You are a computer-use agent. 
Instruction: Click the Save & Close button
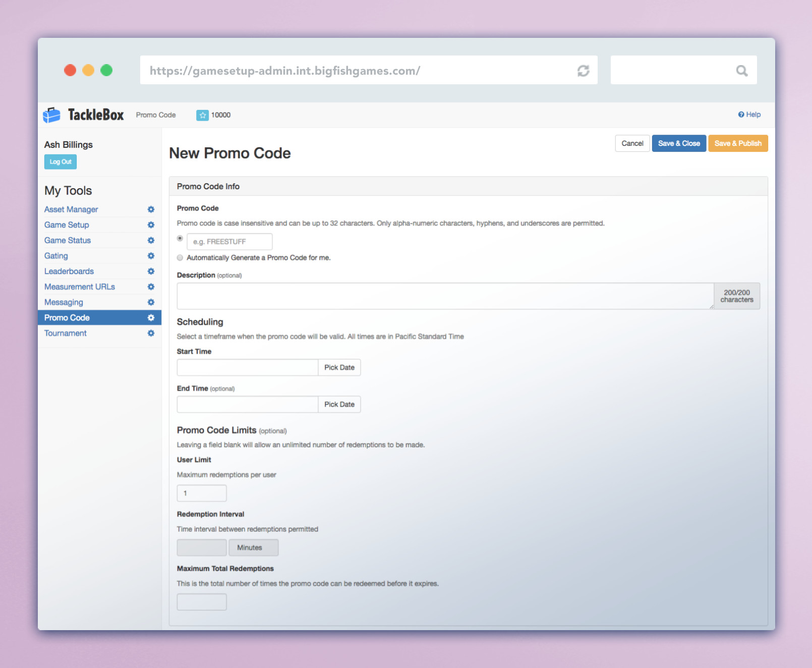coord(679,143)
